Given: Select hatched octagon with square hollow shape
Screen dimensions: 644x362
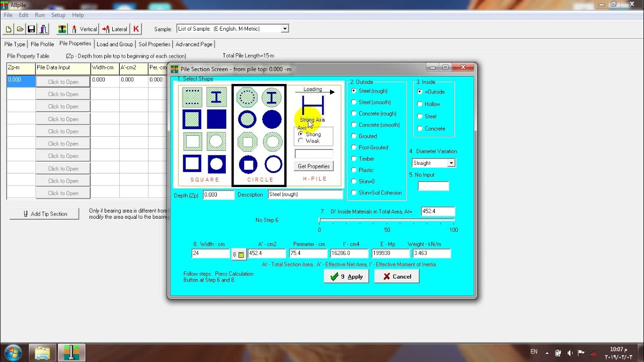Looking at the screenshot, I should point(247,141).
